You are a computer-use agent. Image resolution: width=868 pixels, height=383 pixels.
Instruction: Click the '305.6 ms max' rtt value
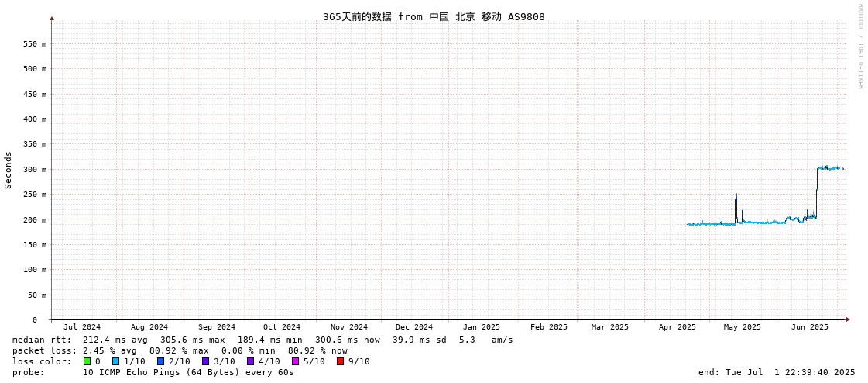click(x=192, y=340)
